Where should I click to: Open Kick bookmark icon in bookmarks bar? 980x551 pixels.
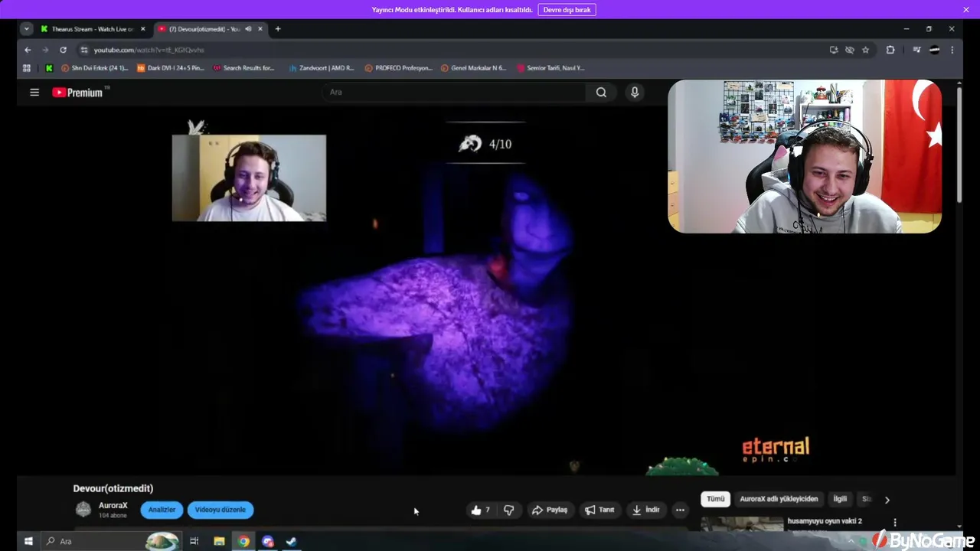point(49,68)
